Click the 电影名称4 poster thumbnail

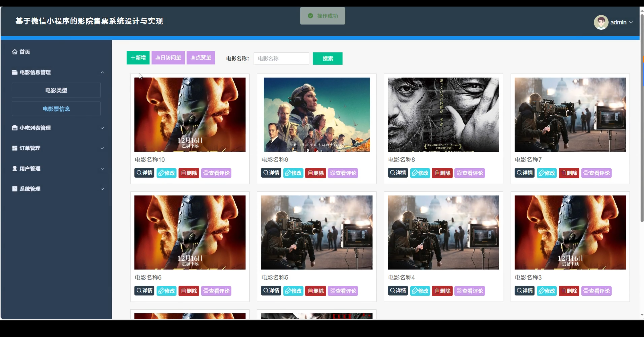(x=443, y=232)
